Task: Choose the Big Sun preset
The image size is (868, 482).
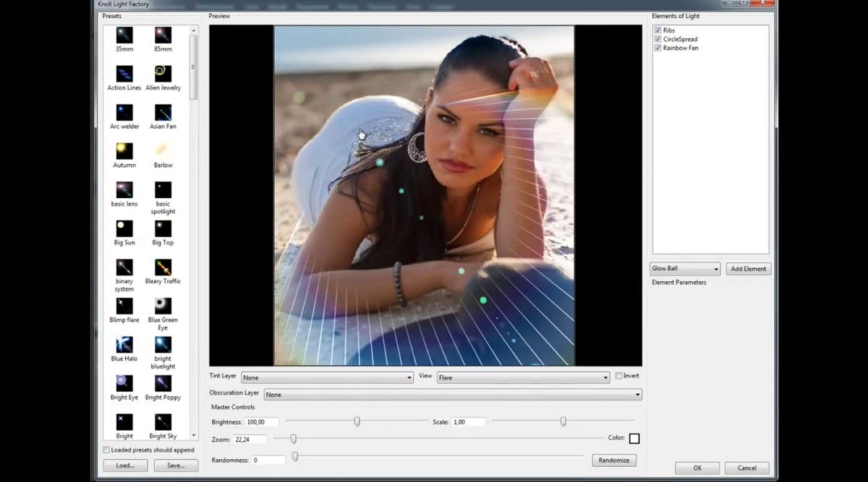Action: (124, 228)
